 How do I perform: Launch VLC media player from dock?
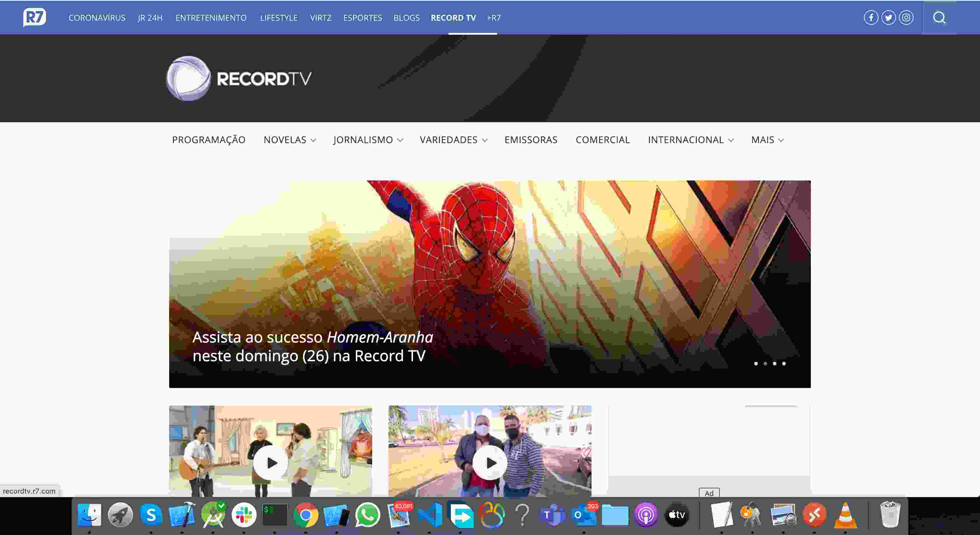point(845,515)
